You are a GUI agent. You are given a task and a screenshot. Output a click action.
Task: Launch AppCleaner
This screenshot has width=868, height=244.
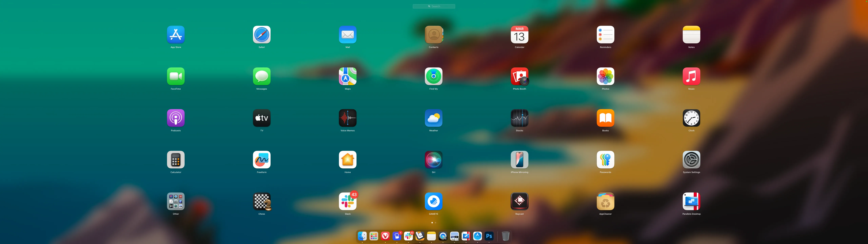tap(605, 201)
